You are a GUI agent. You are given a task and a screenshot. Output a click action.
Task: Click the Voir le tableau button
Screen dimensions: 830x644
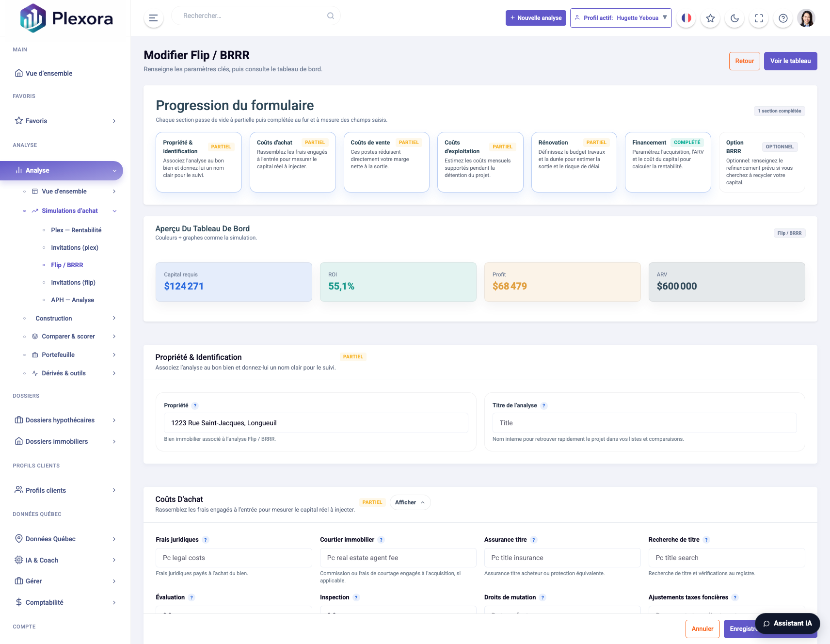coord(790,61)
